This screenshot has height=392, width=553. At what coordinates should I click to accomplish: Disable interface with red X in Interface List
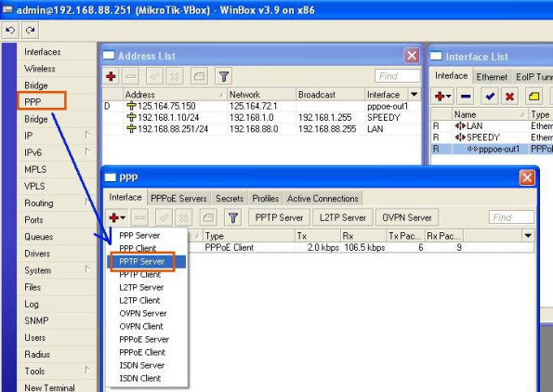[x=509, y=97]
